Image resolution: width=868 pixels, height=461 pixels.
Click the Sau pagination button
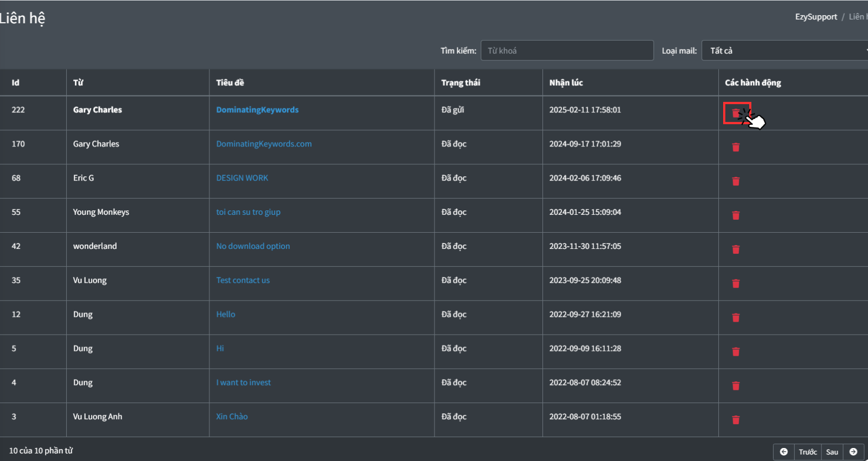[832, 452]
